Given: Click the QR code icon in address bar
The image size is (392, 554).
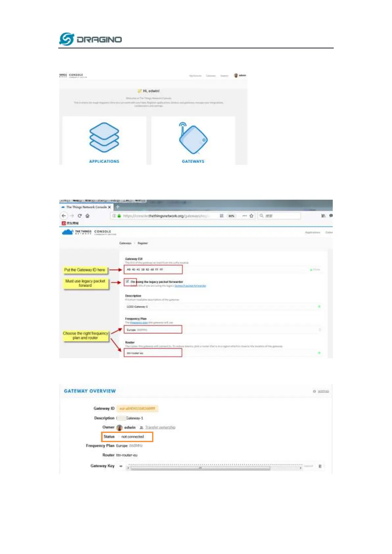Looking at the screenshot, I should [222, 216].
